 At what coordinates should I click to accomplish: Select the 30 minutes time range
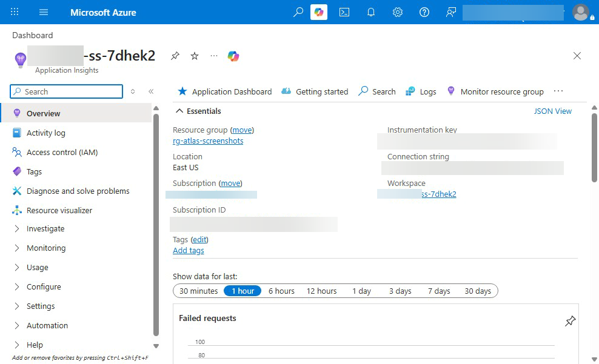click(199, 291)
